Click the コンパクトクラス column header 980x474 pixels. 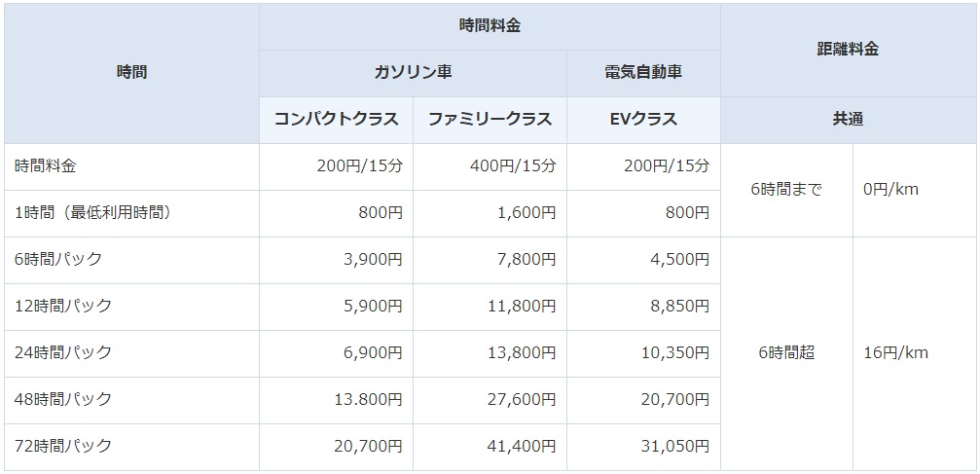click(x=337, y=120)
